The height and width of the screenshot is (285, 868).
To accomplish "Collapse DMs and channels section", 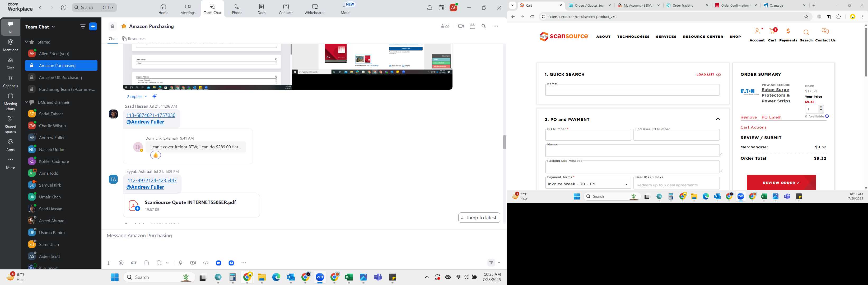I will (26, 102).
